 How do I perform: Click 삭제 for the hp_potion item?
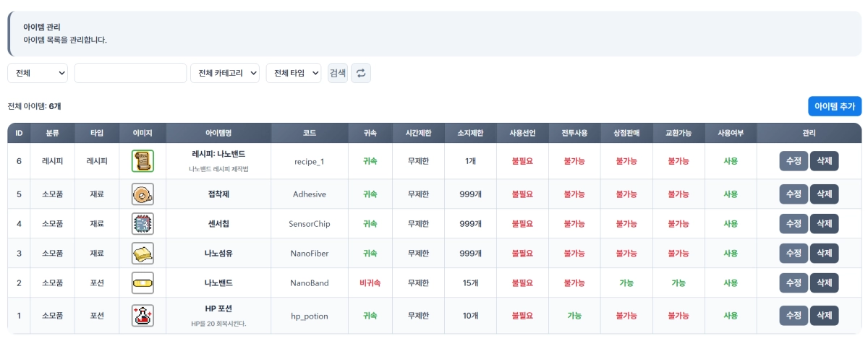coord(824,316)
